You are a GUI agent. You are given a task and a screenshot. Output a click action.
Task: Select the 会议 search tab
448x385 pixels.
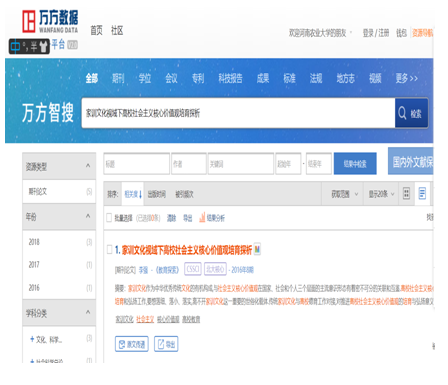point(171,78)
